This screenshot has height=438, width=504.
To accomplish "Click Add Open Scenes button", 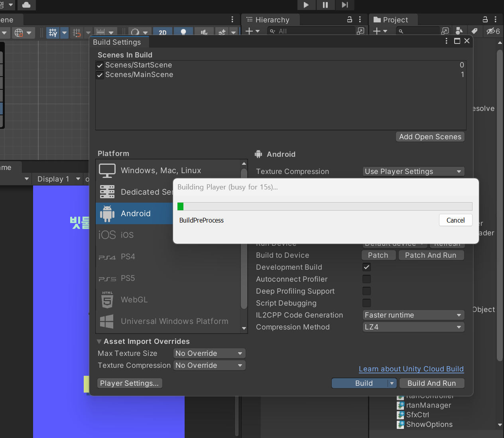I will tap(430, 137).
